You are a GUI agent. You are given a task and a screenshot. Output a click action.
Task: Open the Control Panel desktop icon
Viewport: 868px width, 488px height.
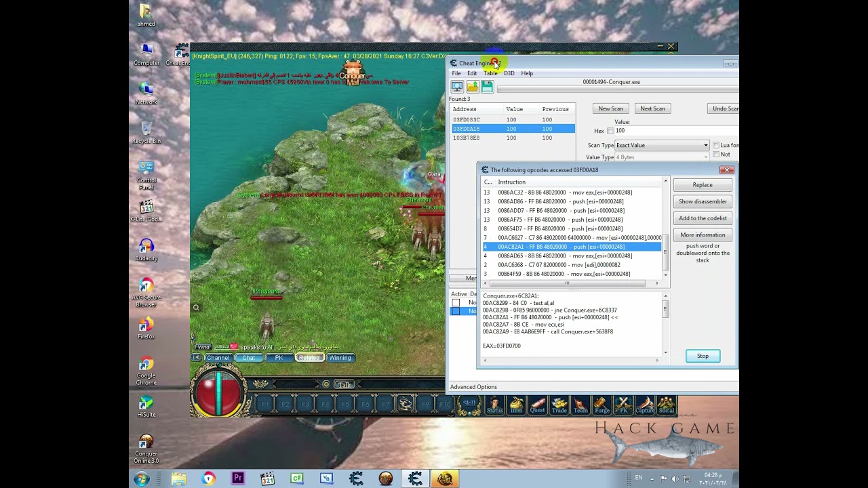146,176
